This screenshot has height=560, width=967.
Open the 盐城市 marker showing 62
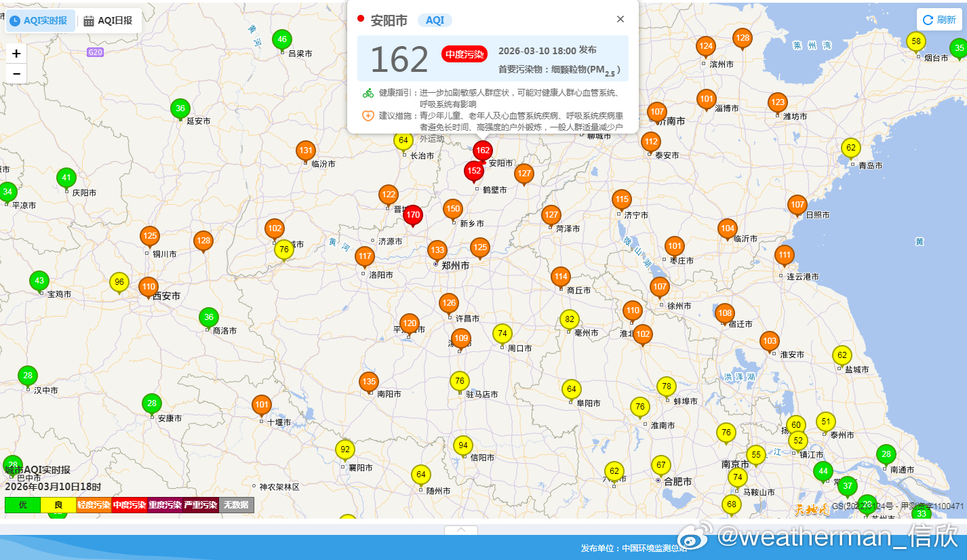click(842, 357)
